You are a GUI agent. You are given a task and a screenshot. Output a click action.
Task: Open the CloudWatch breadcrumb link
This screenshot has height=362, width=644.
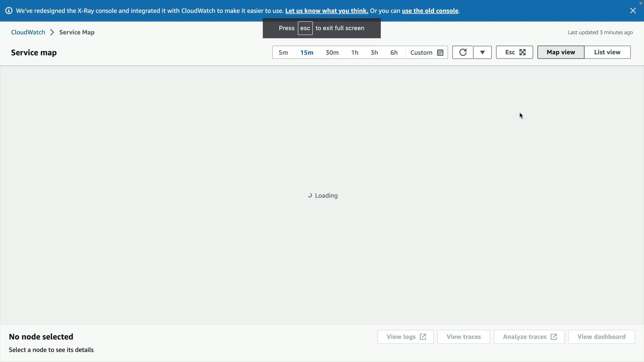coord(28,32)
